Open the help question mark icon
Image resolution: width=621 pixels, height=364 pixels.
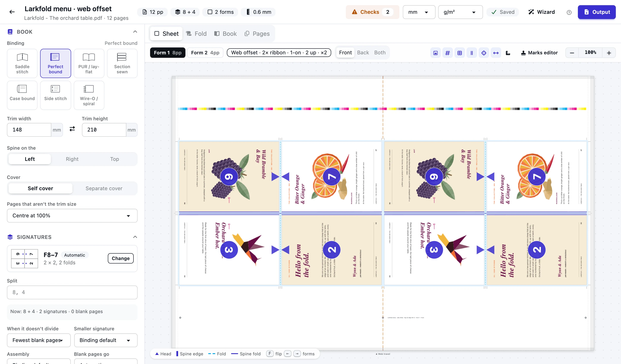click(x=569, y=12)
